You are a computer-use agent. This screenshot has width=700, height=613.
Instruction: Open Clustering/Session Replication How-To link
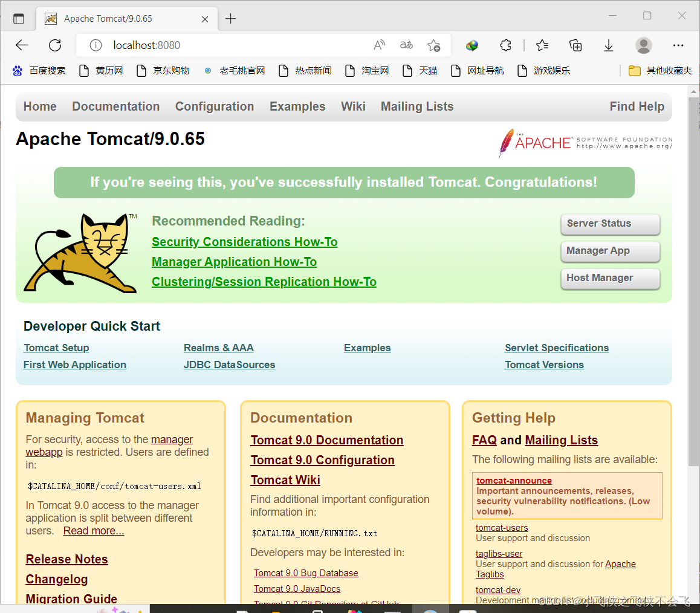click(x=264, y=282)
